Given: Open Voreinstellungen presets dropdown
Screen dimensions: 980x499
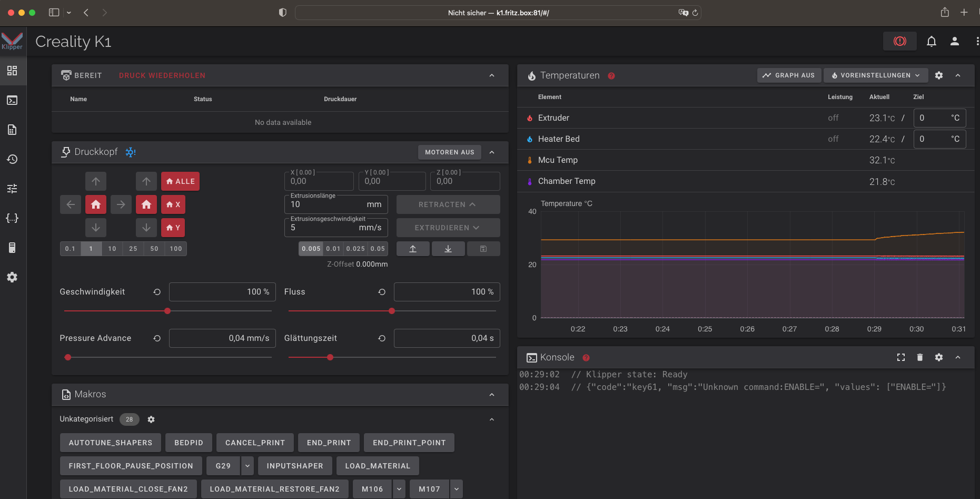Looking at the screenshot, I should pos(876,75).
